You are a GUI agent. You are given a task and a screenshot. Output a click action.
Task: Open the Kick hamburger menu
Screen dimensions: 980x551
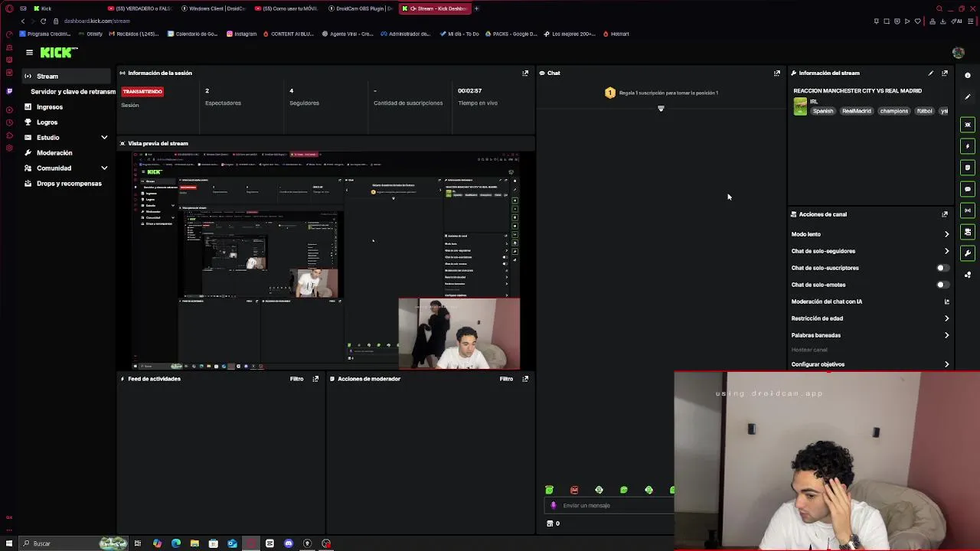click(29, 53)
